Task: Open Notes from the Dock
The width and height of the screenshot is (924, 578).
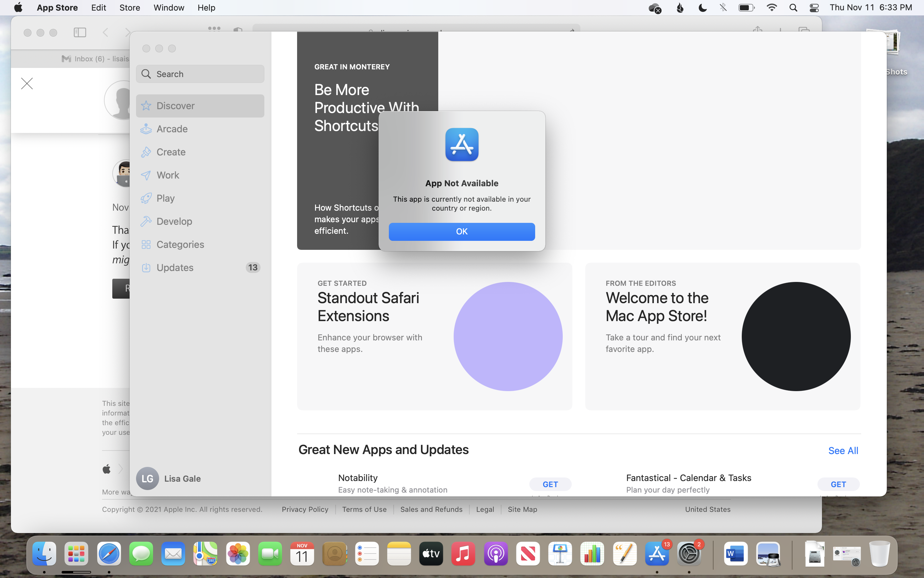Action: pyautogui.click(x=399, y=554)
